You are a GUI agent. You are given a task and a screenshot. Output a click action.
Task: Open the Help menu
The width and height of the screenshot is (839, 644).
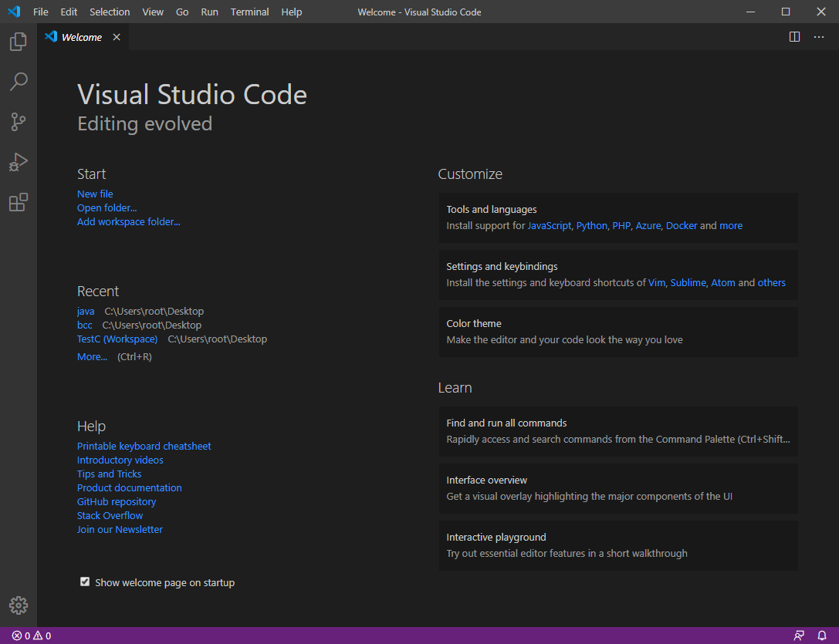[292, 12]
